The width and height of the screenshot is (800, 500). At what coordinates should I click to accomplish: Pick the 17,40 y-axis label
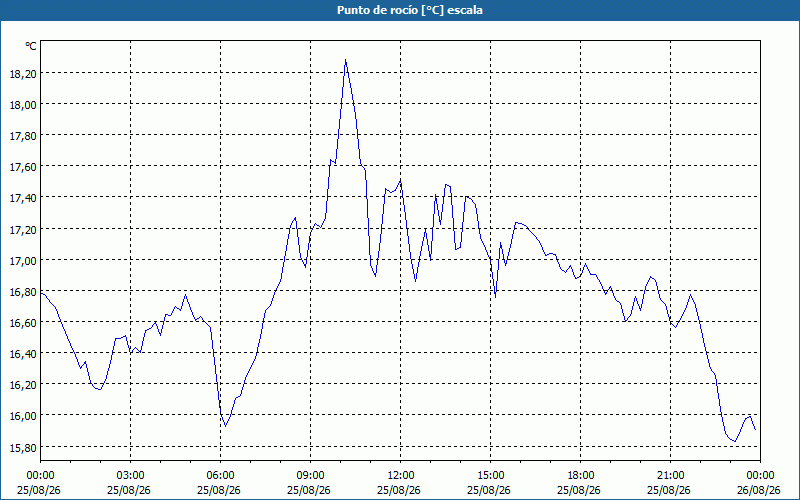tap(23, 198)
